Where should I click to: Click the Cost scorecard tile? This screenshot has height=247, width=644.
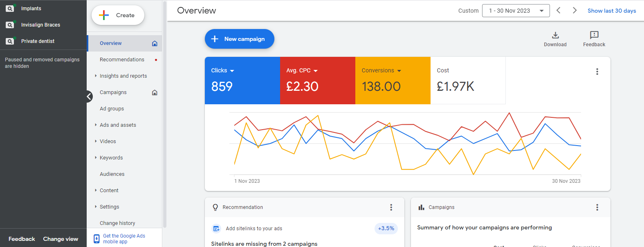[467, 81]
